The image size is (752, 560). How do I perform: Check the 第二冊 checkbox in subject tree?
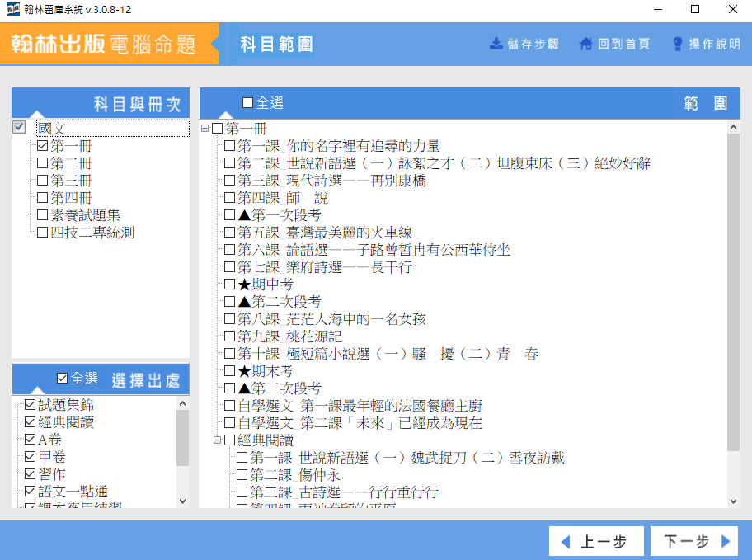coord(43,163)
